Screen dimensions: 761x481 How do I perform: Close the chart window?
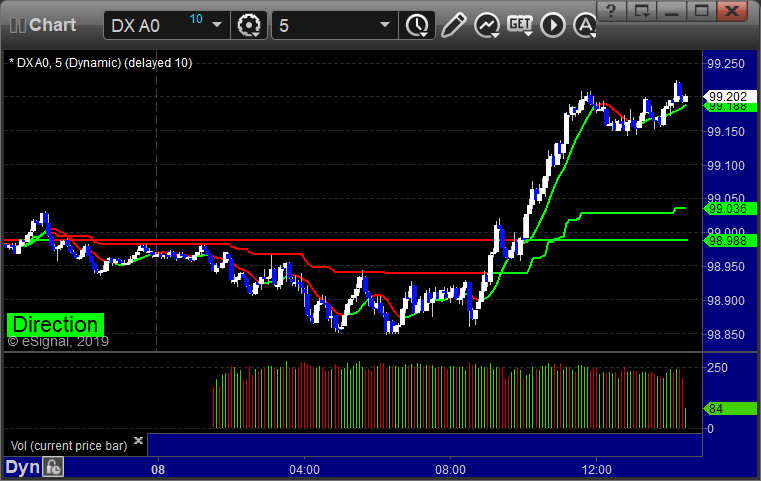pos(731,11)
